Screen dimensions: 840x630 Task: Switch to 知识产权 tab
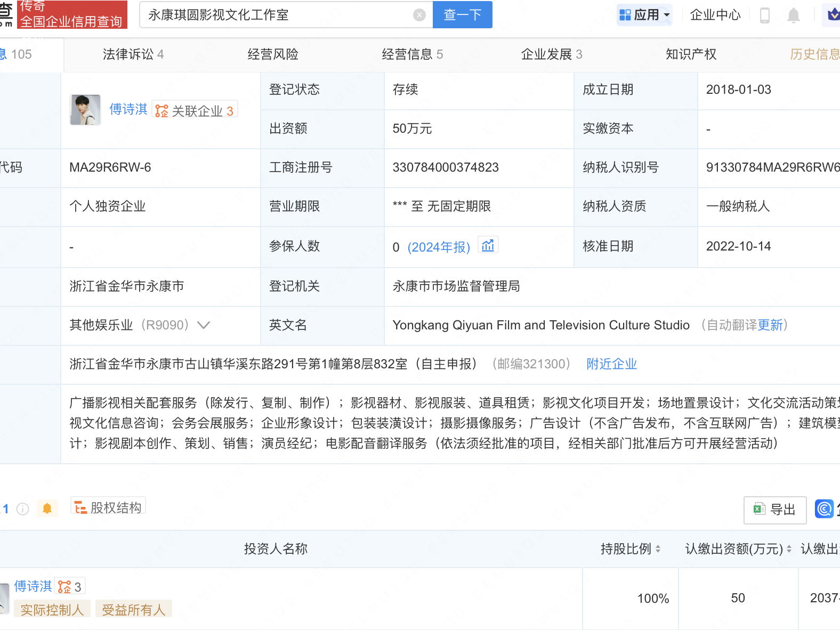(x=691, y=54)
